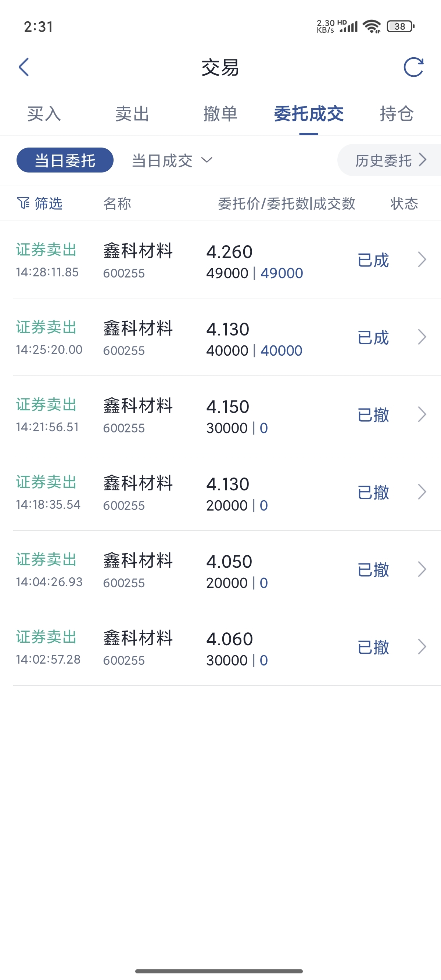
Task: Switch to the 买入 tab
Action: (44, 114)
